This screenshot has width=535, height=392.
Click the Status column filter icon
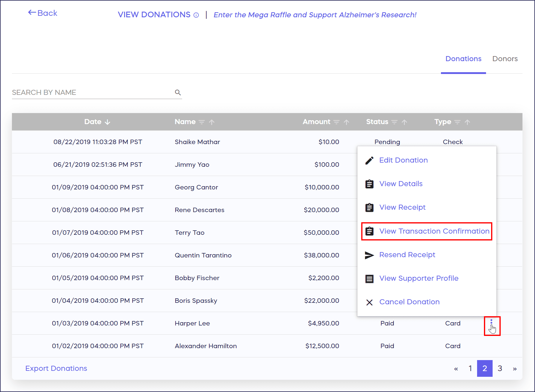click(x=394, y=122)
